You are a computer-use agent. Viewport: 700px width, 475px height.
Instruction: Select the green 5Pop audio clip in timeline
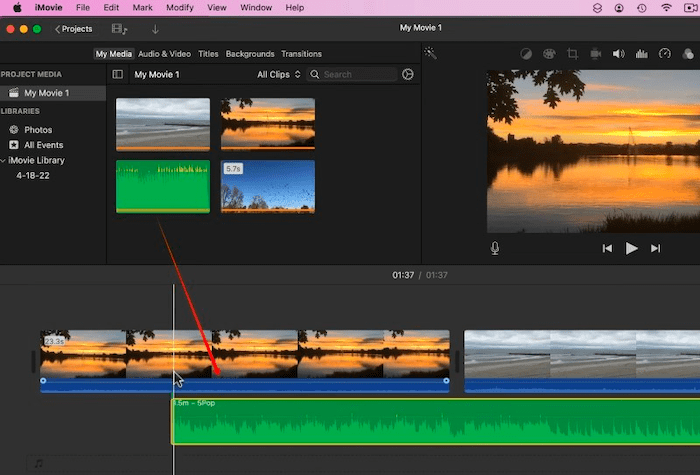[x=436, y=422]
